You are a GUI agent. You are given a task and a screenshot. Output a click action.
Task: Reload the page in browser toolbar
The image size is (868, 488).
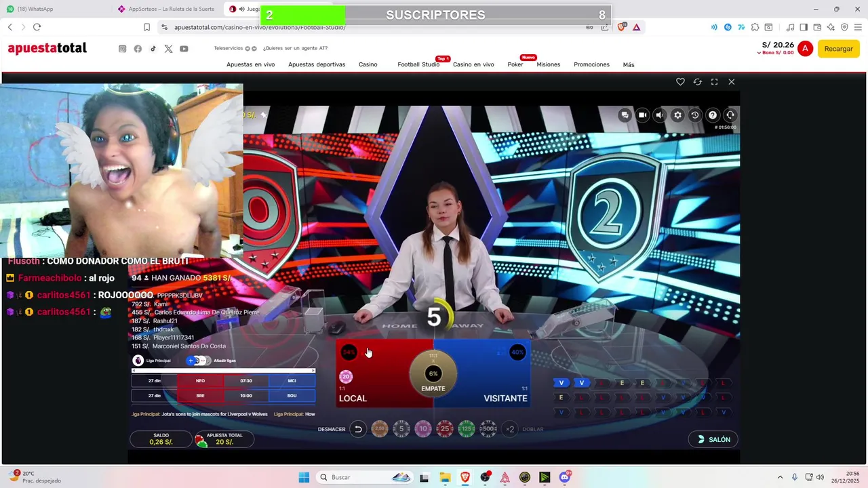pos(37,27)
